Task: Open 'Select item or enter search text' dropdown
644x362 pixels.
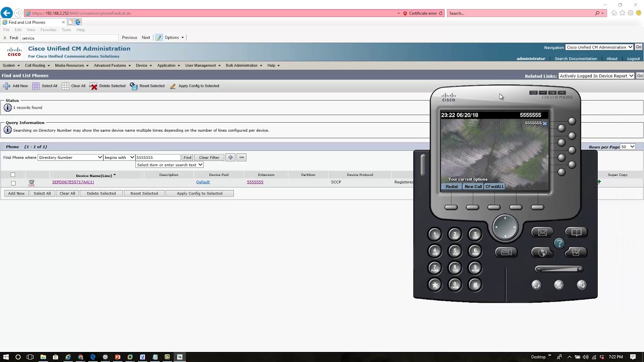Action: 170,165
